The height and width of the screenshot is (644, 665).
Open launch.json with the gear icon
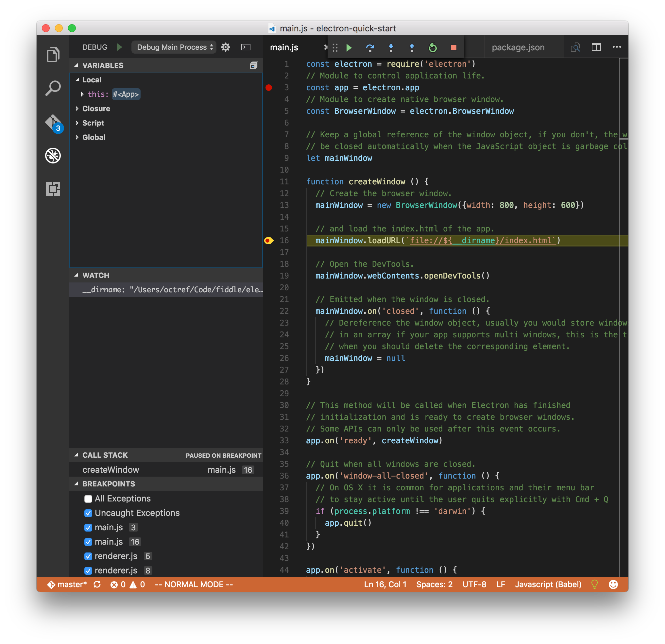tap(226, 47)
